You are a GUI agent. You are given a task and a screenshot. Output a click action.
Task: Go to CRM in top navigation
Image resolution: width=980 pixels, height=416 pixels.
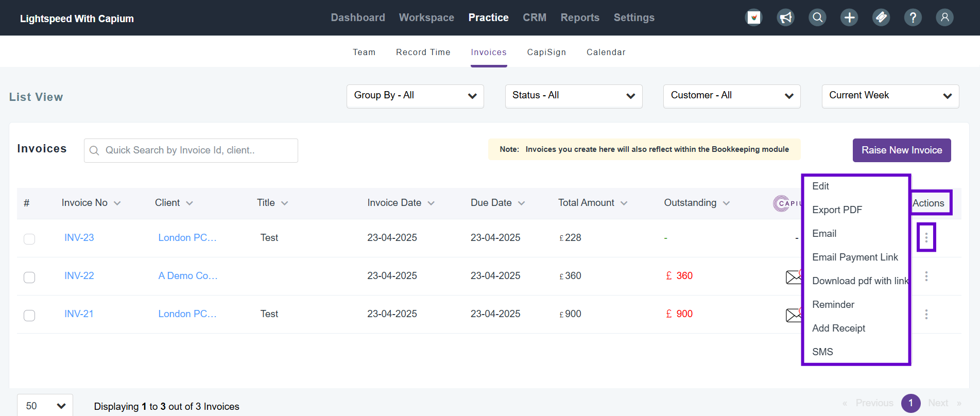coord(535,18)
